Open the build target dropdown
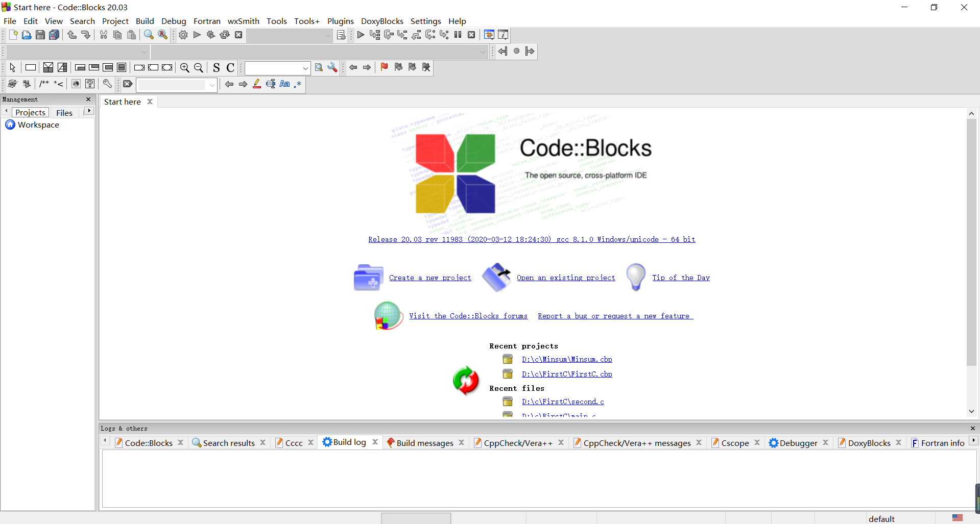The height and width of the screenshot is (524, 980). 328,35
